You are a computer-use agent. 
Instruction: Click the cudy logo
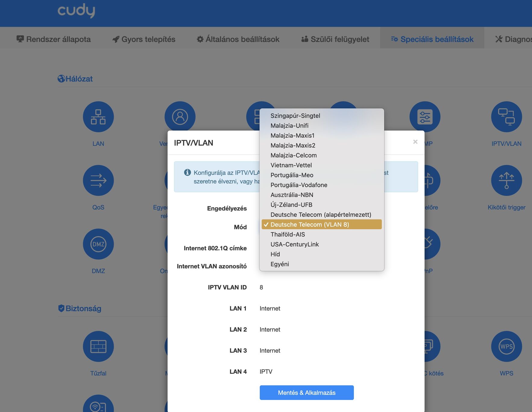[76, 11]
